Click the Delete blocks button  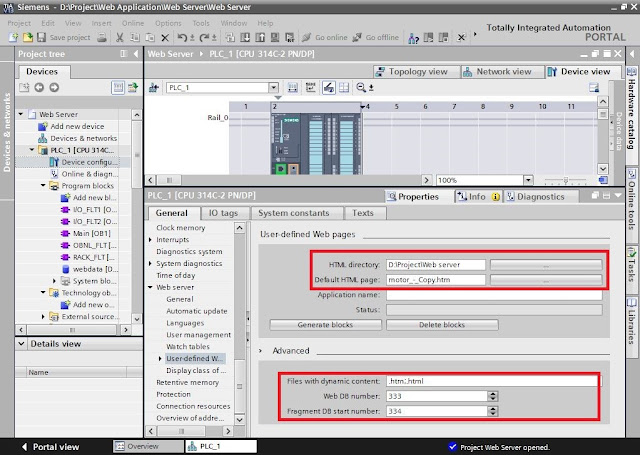tap(442, 325)
